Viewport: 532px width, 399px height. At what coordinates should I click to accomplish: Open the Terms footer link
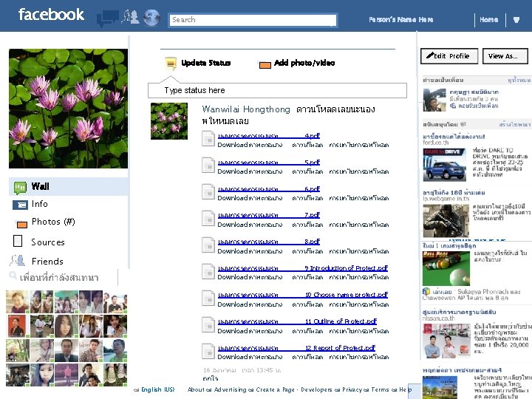(381, 389)
